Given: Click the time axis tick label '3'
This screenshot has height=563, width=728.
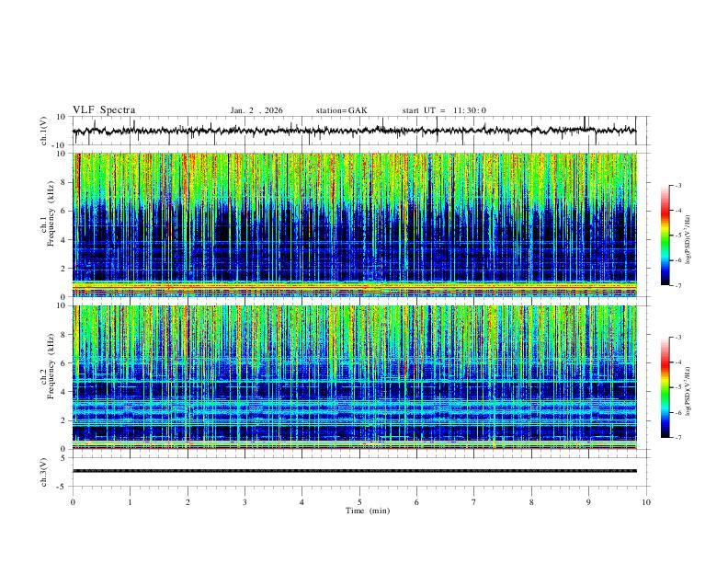Looking at the screenshot, I should tap(245, 502).
